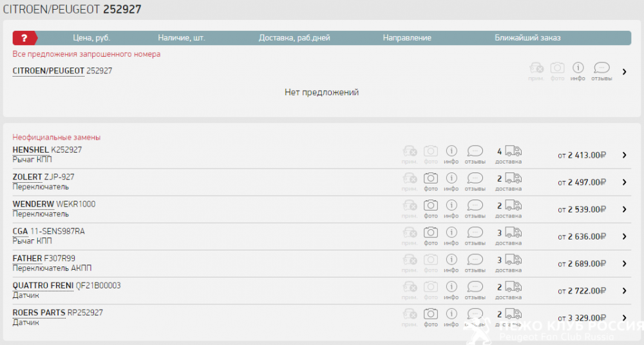This screenshot has width=644, height=345.
Task: Expand the CITROEN/PEUGEOT 252927 row arrow
Action: point(624,71)
